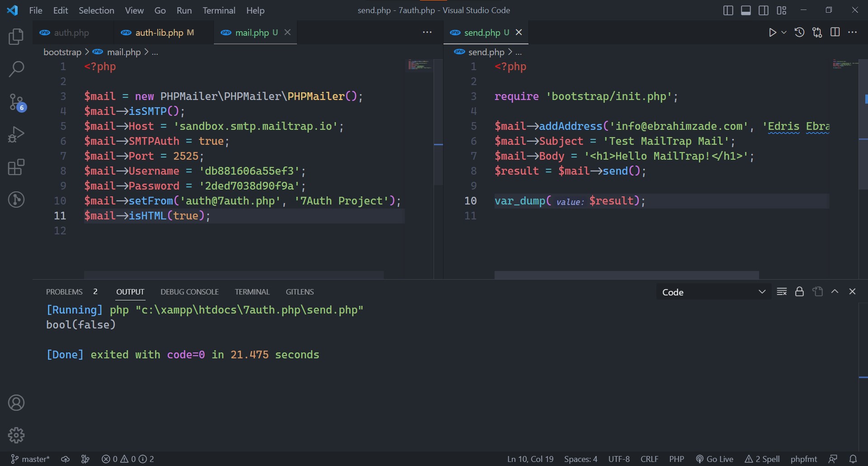Viewport: 868px width, 466px height.
Task: Change end of line sequence CRLF
Action: click(x=649, y=459)
